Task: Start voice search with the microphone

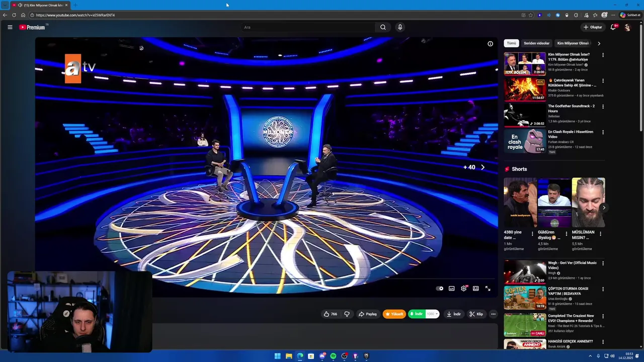Action: tap(400, 27)
